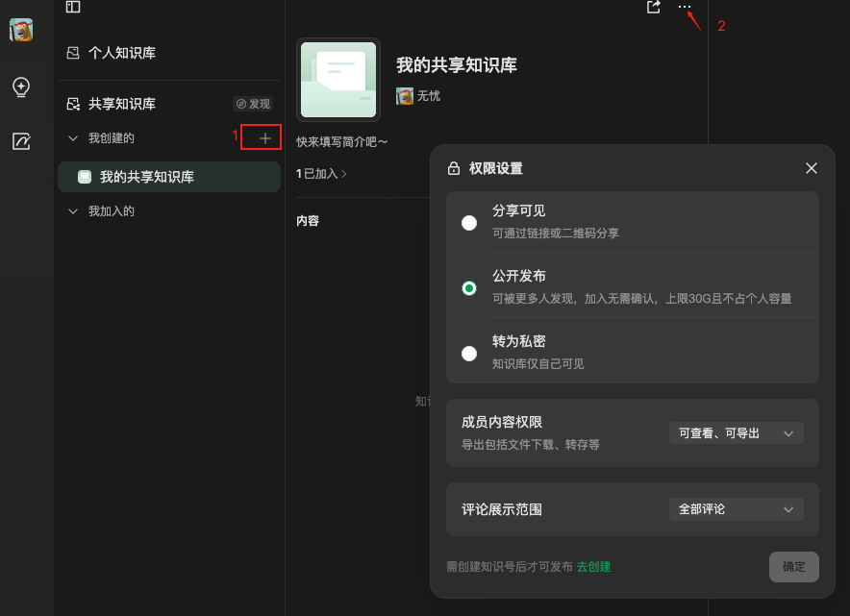Click the plus icon beside 我创建的
Screen dimensions: 850x616
pos(261,136)
